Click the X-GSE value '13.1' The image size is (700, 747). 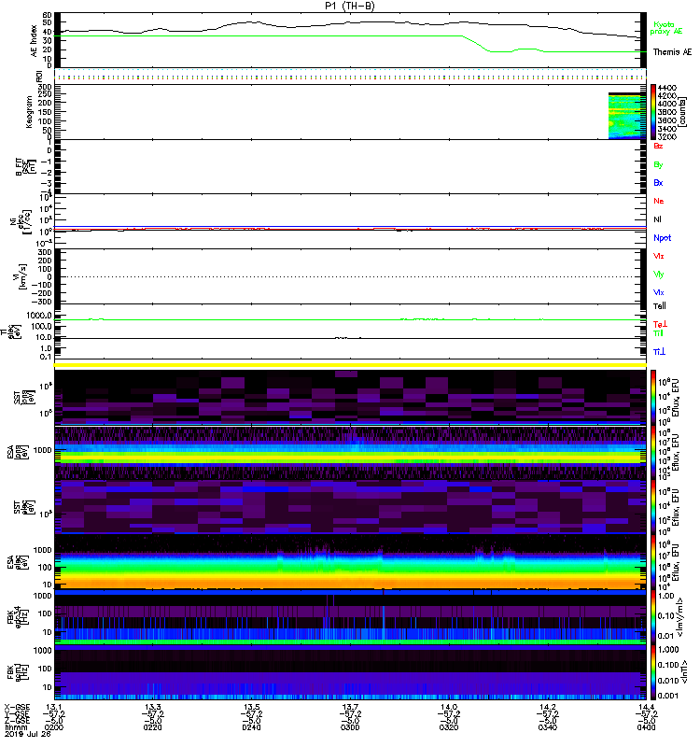(54, 707)
